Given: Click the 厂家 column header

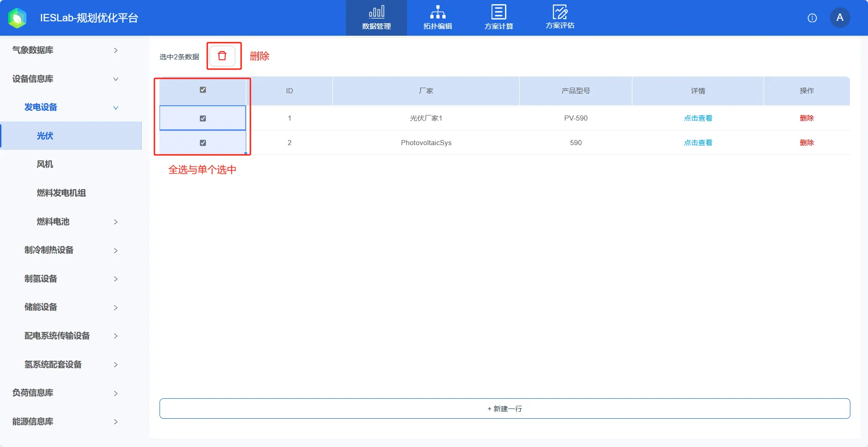Looking at the screenshot, I should point(426,91).
